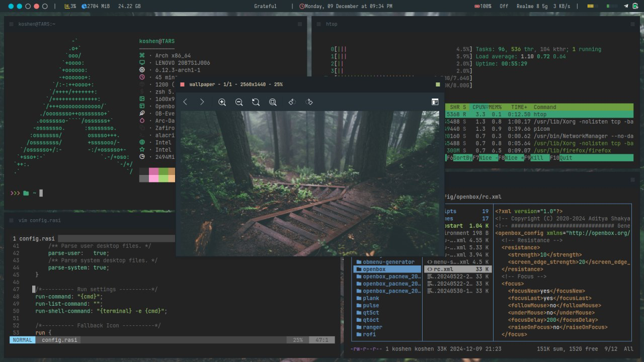Toggle the image viewer's info panel
Screen dimensions: 644x362
[435, 102]
